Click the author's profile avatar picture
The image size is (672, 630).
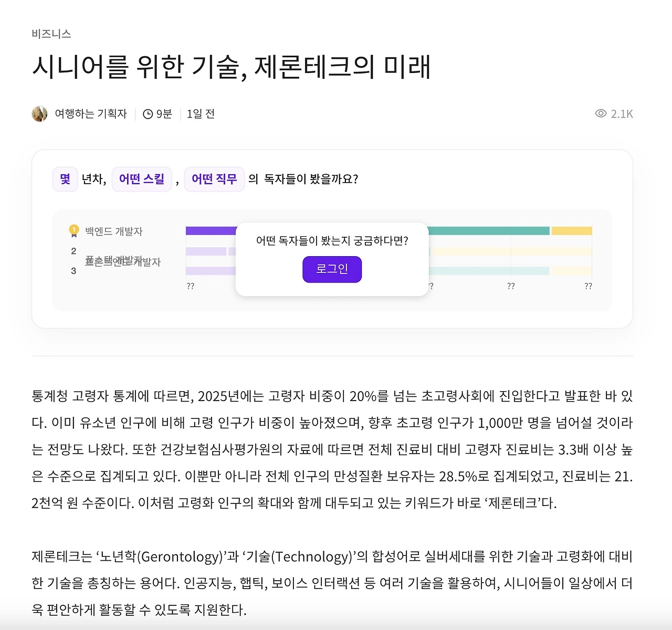pos(39,113)
